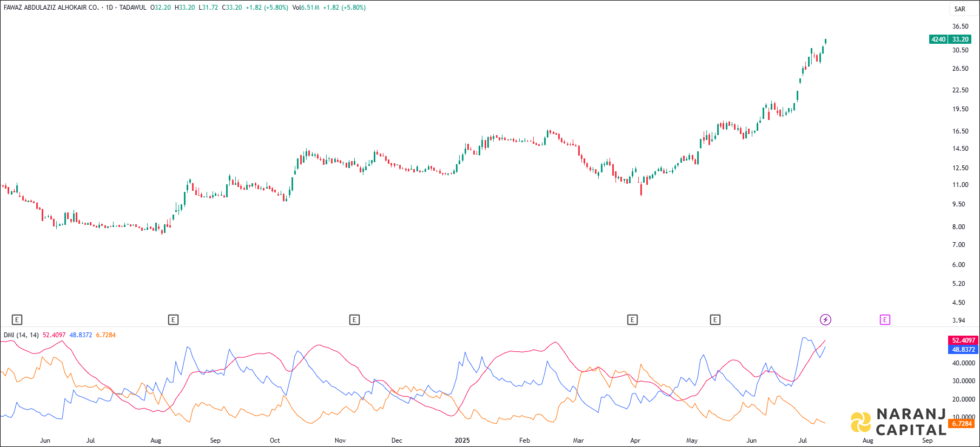Screen dimensions: 980x447
Task: Click the open value O32.20
Action: pyautogui.click(x=161, y=8)
